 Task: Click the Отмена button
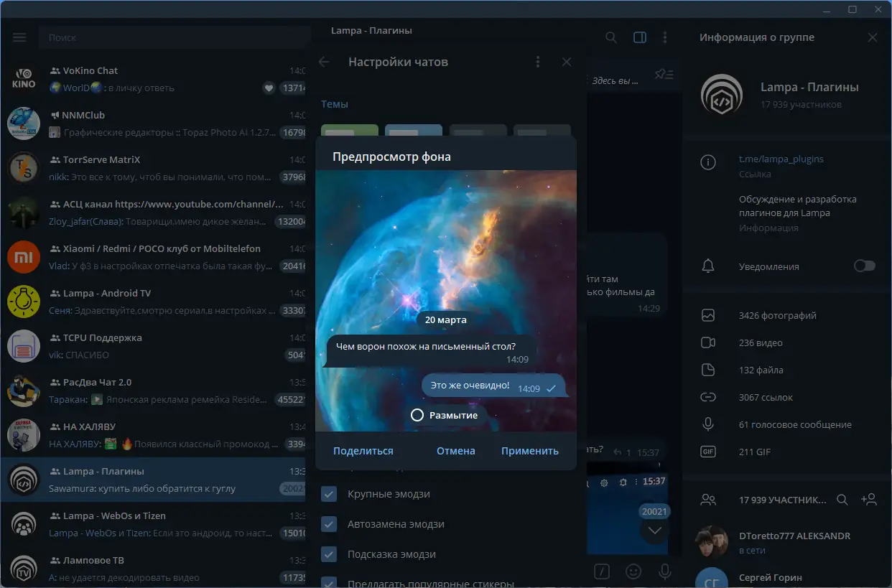(x=456, y=451)
